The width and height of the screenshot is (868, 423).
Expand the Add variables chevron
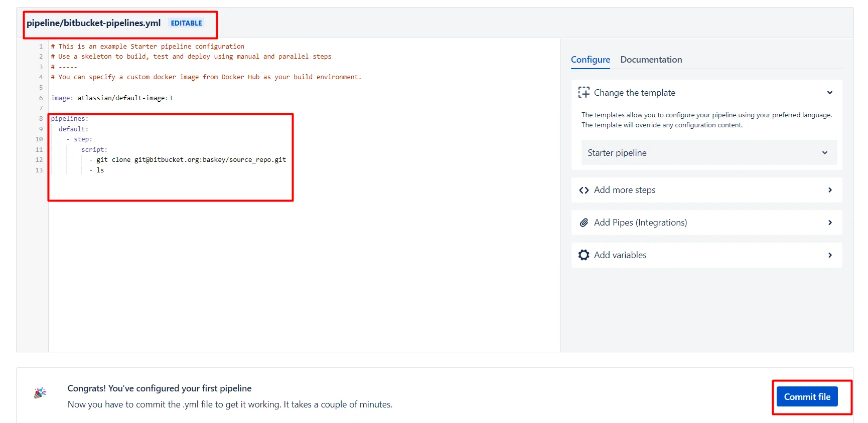[830, 255]
